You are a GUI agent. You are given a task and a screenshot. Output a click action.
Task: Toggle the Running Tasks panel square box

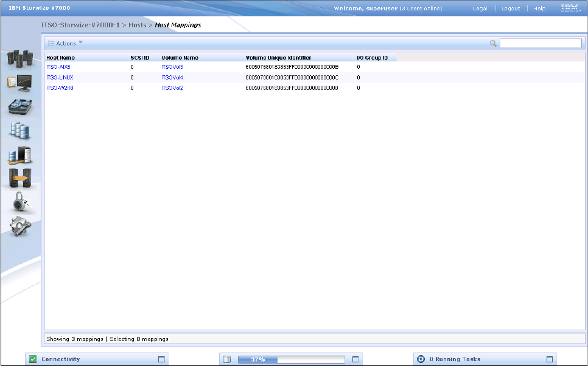pos(550,359)
